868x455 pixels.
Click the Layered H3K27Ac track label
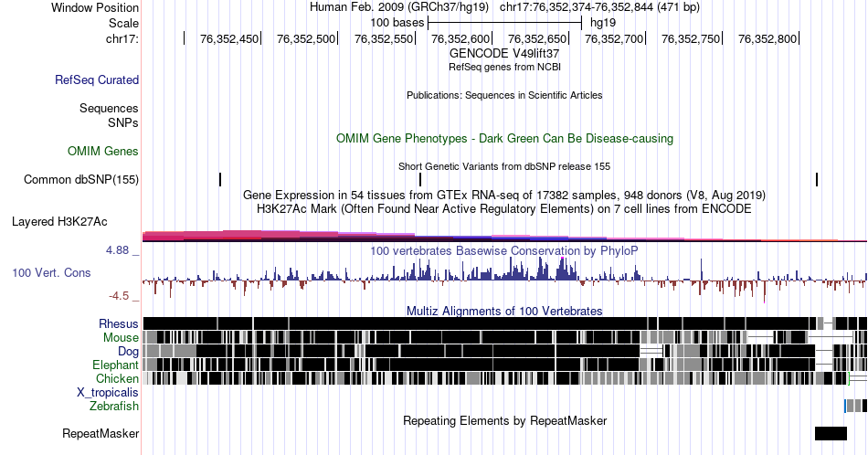click(x=59, y=221)
